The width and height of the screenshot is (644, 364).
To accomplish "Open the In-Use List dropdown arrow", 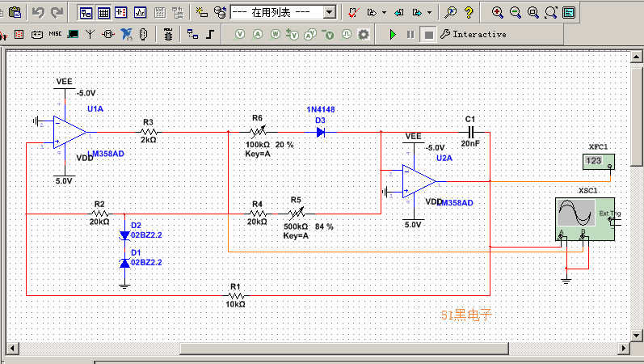I will coord(330,12).
